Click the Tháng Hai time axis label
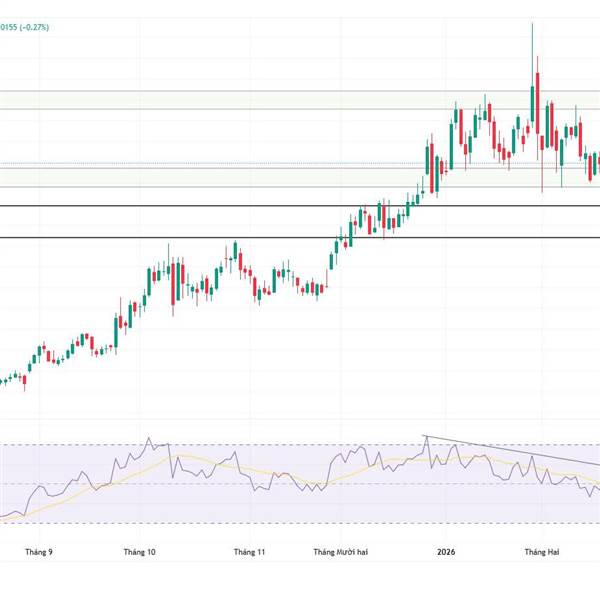 544,551
